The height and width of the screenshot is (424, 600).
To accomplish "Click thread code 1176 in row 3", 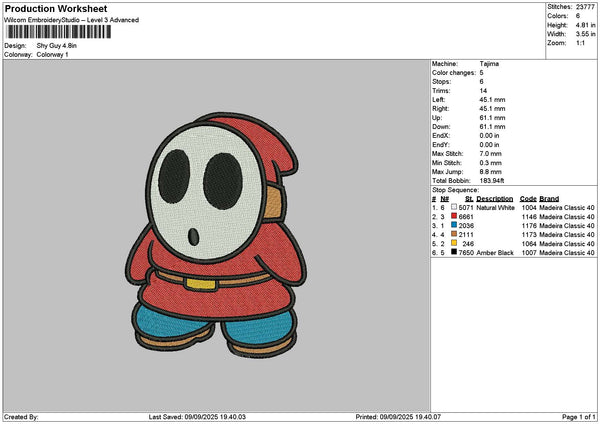I will (529, 226).
